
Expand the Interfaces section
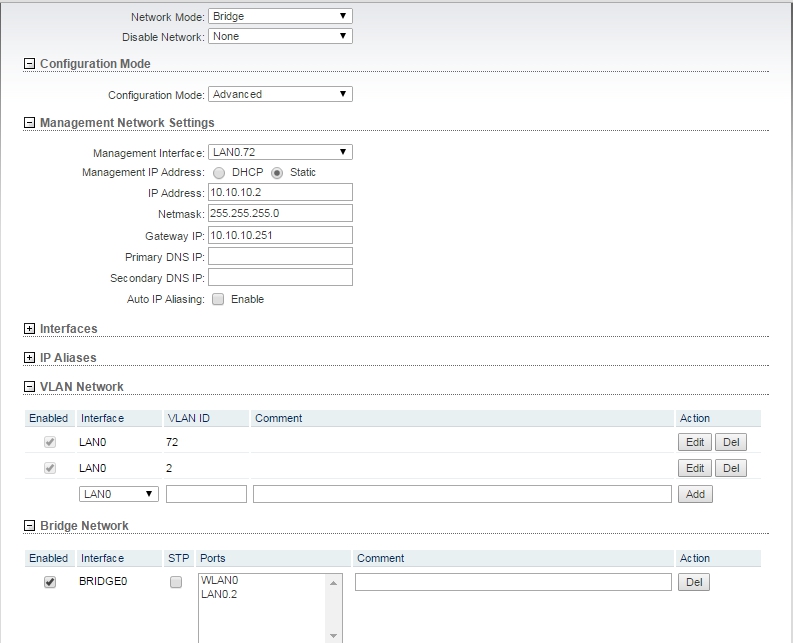point(29,328)
